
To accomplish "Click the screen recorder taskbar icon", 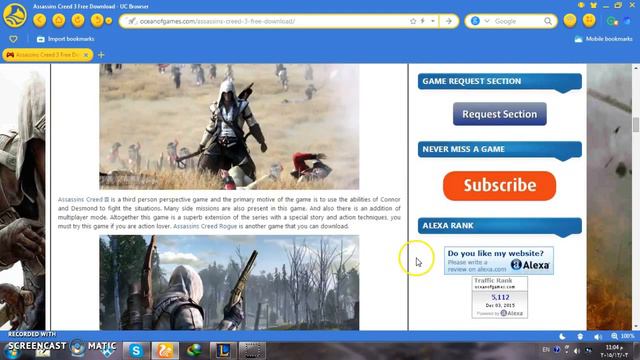I will pyautogui.click(x=252, y=351).
